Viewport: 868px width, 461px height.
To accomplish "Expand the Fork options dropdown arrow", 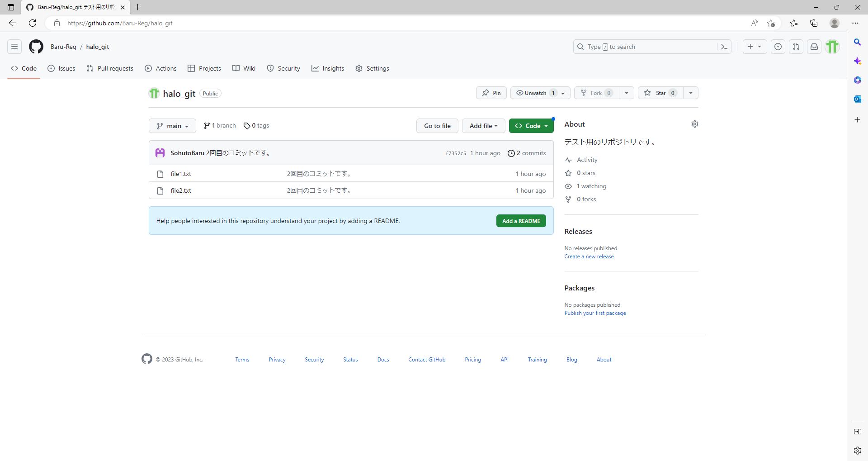I will click(x=627, y=93).
